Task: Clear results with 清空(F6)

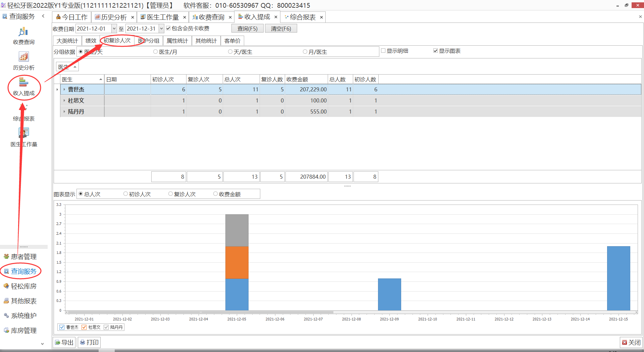Action: coord(281,29)
